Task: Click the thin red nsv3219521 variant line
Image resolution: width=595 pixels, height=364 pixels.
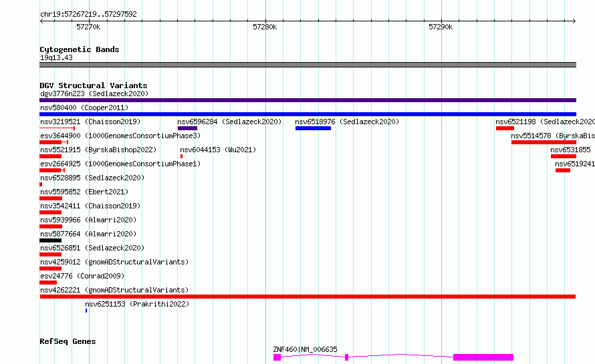Action: point(57,128)
